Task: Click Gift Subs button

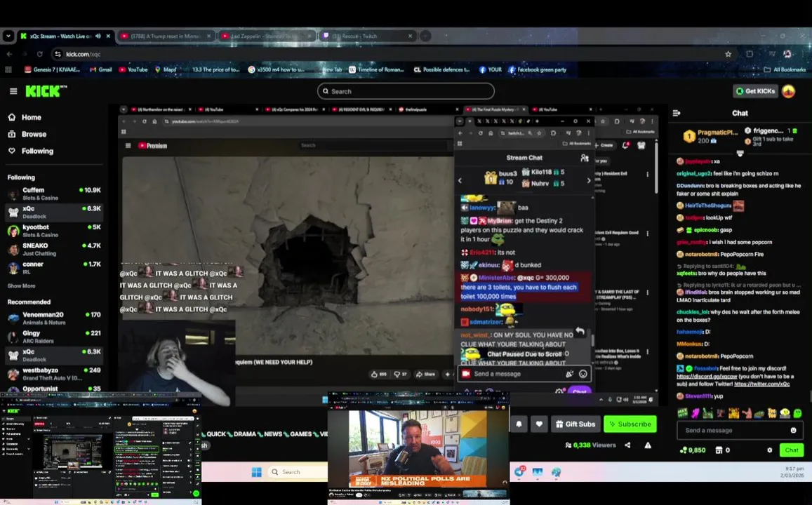Action: pyautogui.click(x=576, y=424)
